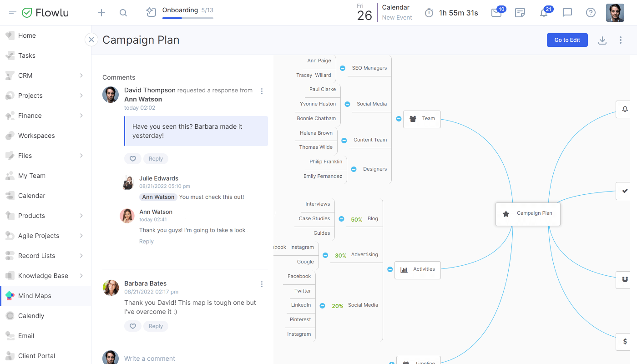View notifications with badge 21

pyautogui.click(x=544, y=13)
